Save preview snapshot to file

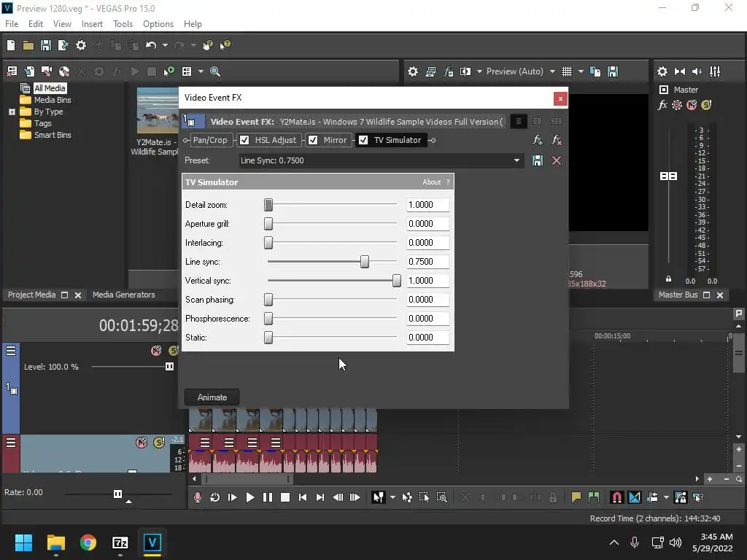[613, 71]
